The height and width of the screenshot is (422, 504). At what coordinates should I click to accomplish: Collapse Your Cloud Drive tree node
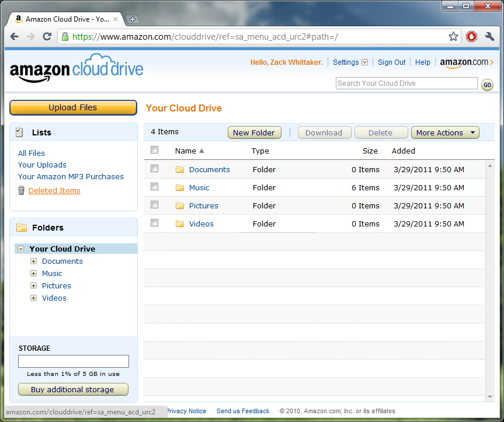(20, 249)
